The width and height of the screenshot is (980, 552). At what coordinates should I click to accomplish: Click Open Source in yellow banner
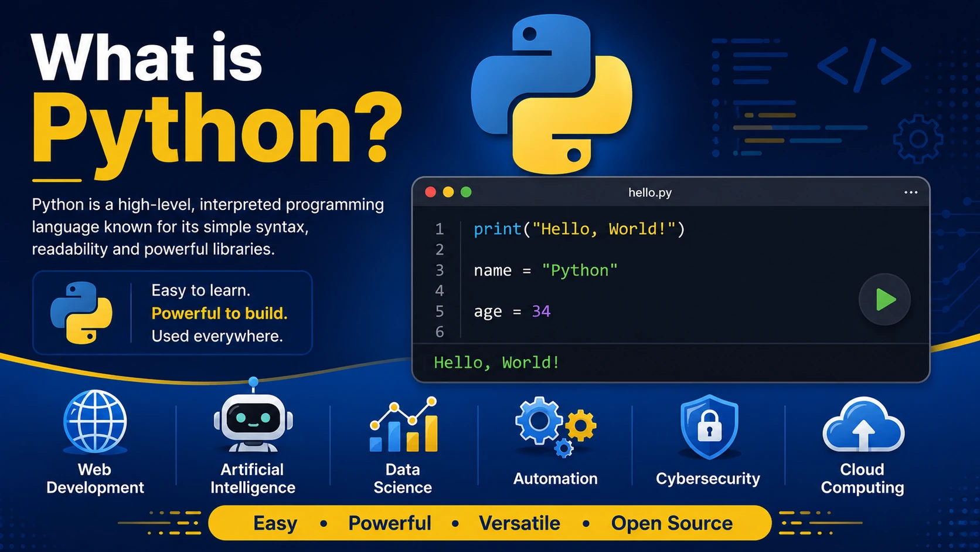tap(672, 523)
